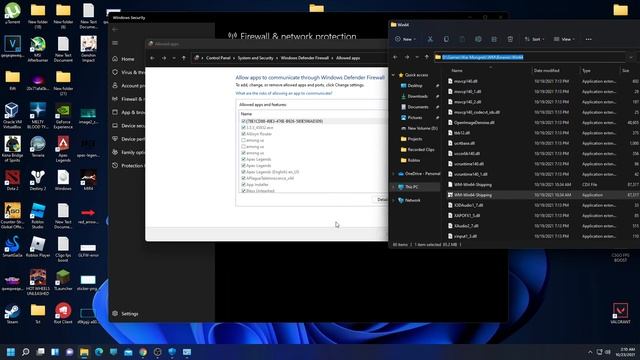Expand the OneDrive - Personal tree node
640x360 pixels.
[393, 174]
